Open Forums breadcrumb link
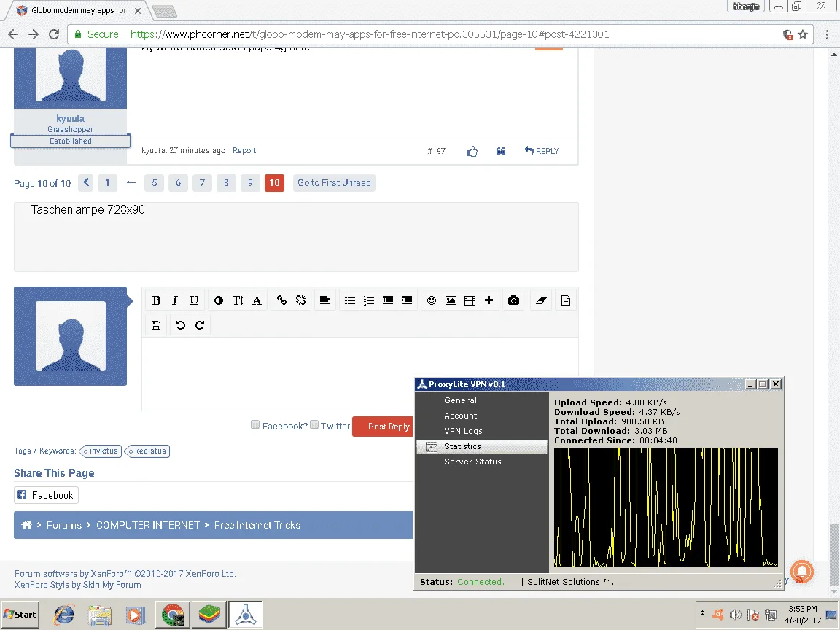The image size is (840, 630). pos(63,525)
